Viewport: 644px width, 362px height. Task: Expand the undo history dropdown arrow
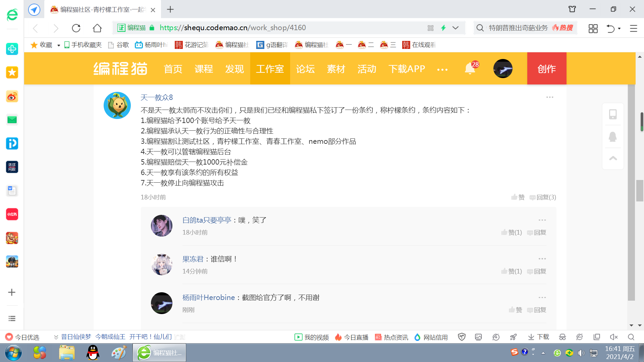click(619, 28)
